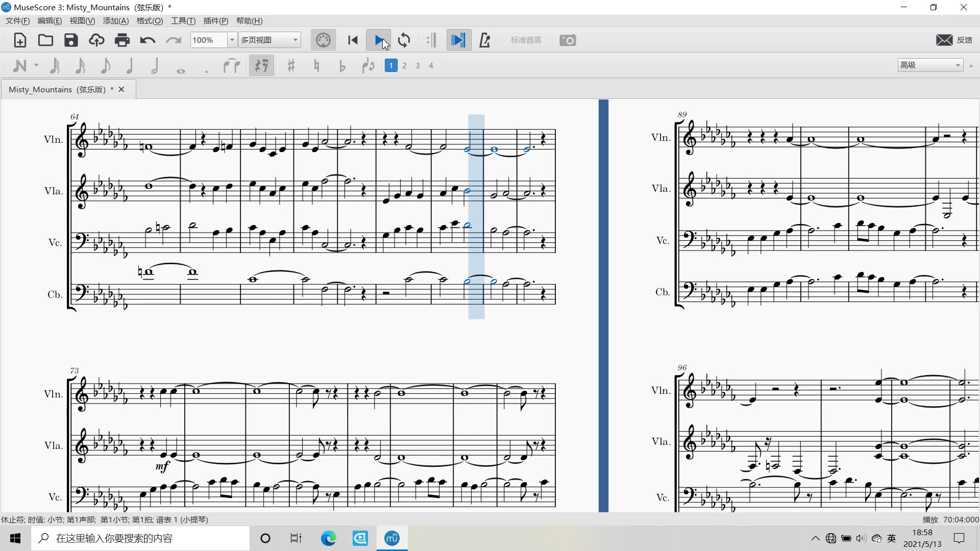Open workspace 高级 dropdown
This screenshot has width=980, height=551.
(x=930, y=65)
